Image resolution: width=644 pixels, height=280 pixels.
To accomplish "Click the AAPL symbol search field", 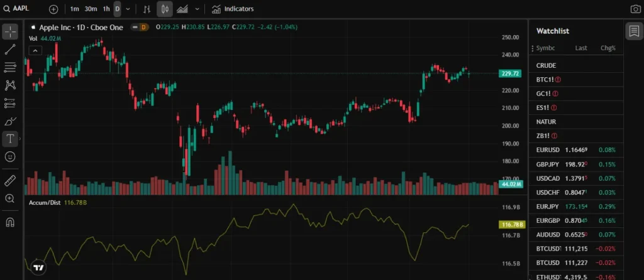I will pos(25,9).
